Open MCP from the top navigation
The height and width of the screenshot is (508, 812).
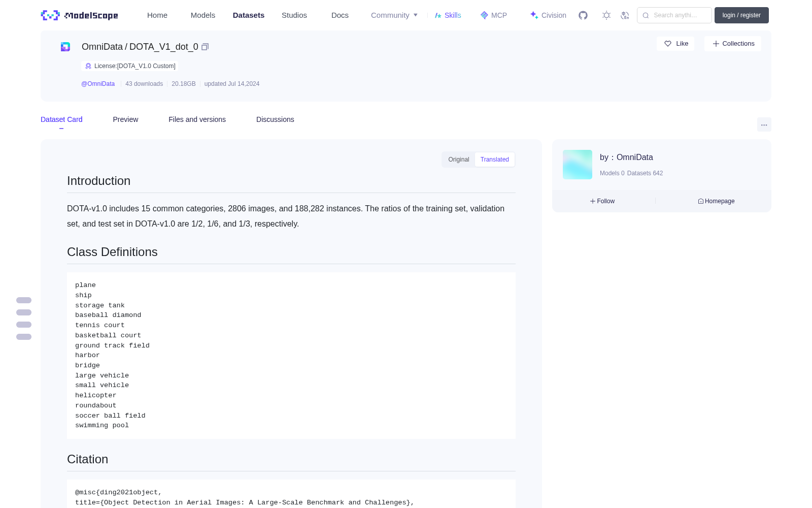[x=494, y=15]
